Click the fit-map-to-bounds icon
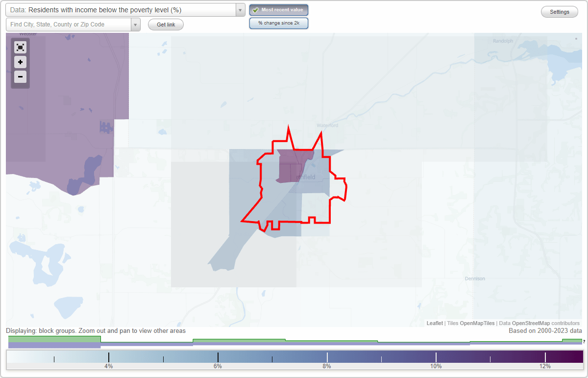 (x=20, y=47)
